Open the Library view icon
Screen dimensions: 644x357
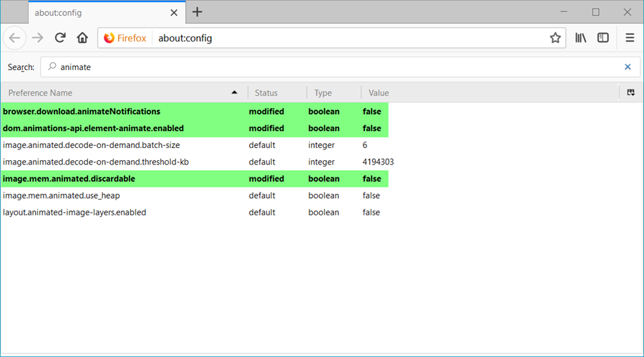point(580,38)
